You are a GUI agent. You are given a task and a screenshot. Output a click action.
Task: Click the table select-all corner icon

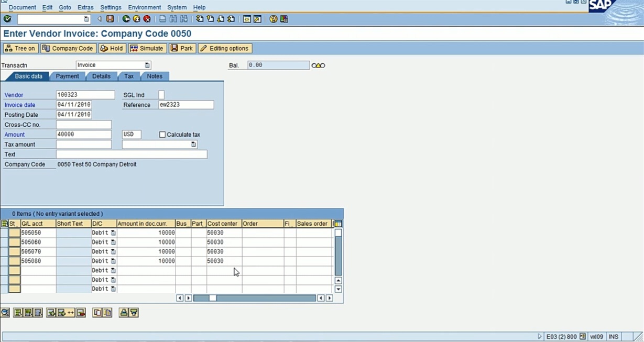(x=4, y=224)
